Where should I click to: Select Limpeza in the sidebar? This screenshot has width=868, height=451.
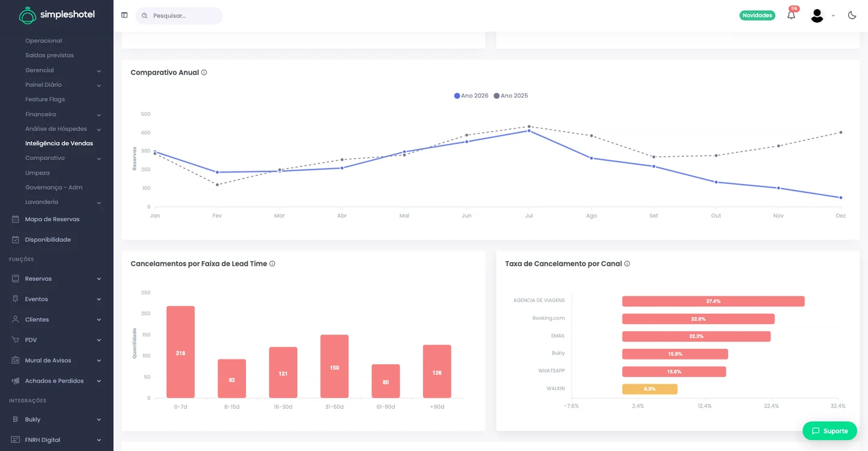click(x=37, y=173)
